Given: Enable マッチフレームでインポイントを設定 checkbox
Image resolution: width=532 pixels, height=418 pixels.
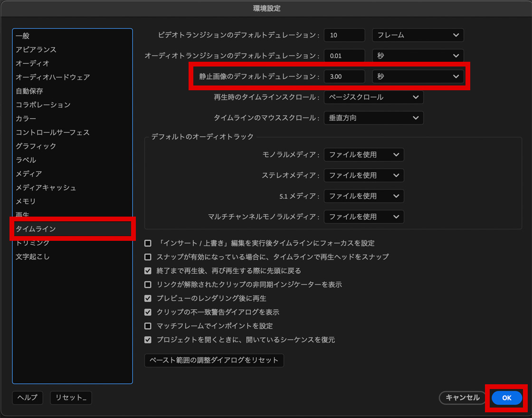Looking at the screenshot, I should coord(148,326).
